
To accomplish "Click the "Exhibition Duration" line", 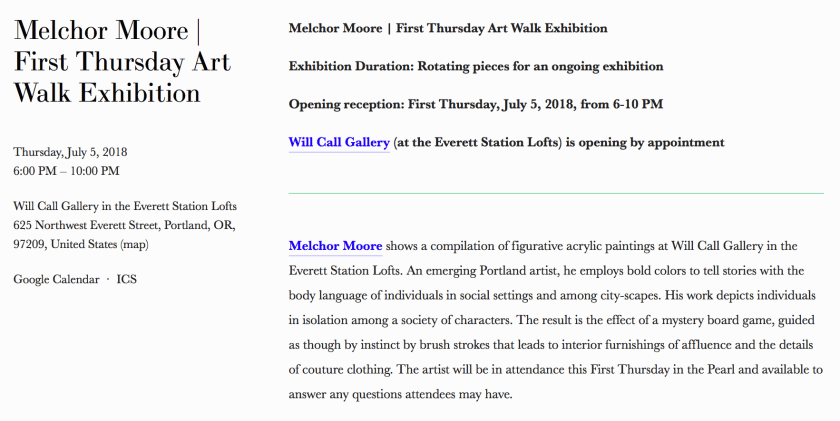I will point(475,66).
